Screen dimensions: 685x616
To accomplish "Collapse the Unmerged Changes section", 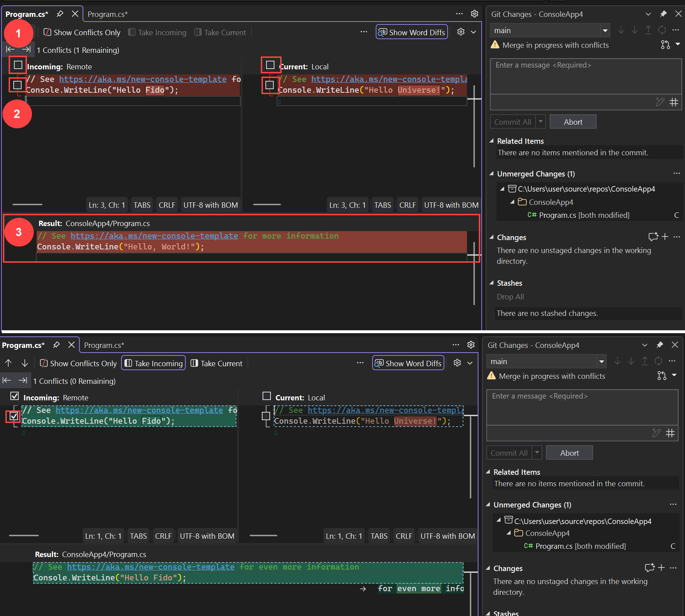I will tap(492, 174).
